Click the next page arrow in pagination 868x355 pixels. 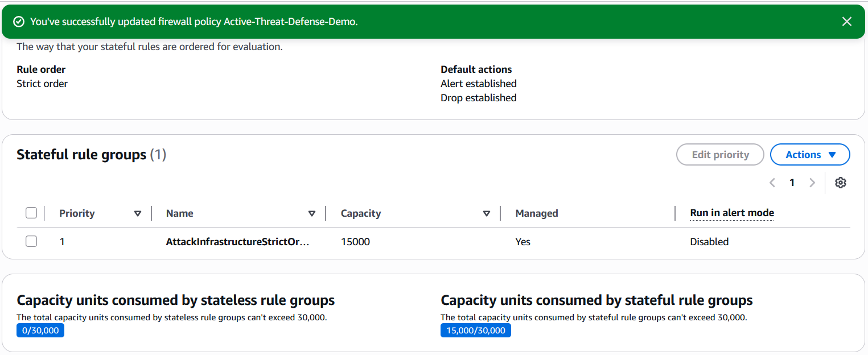coord(812,182)
